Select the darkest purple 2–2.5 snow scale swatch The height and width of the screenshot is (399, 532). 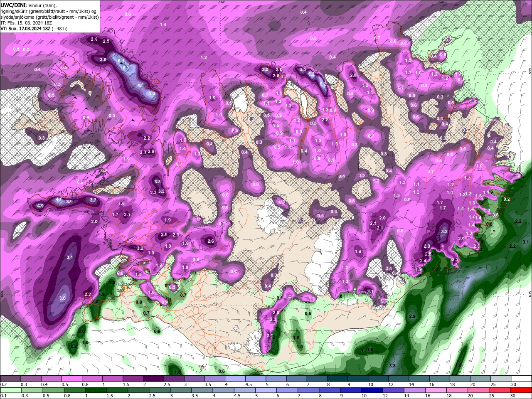click(x=153, y=379)
